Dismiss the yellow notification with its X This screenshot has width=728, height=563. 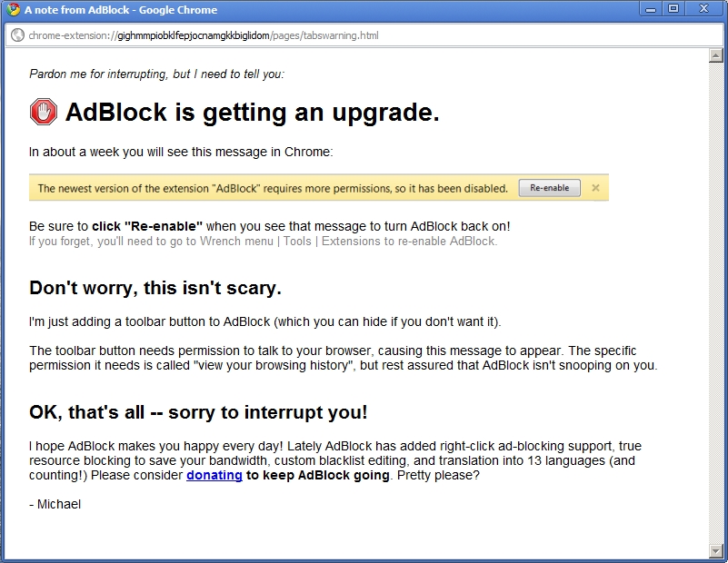[x=595, y=188]
